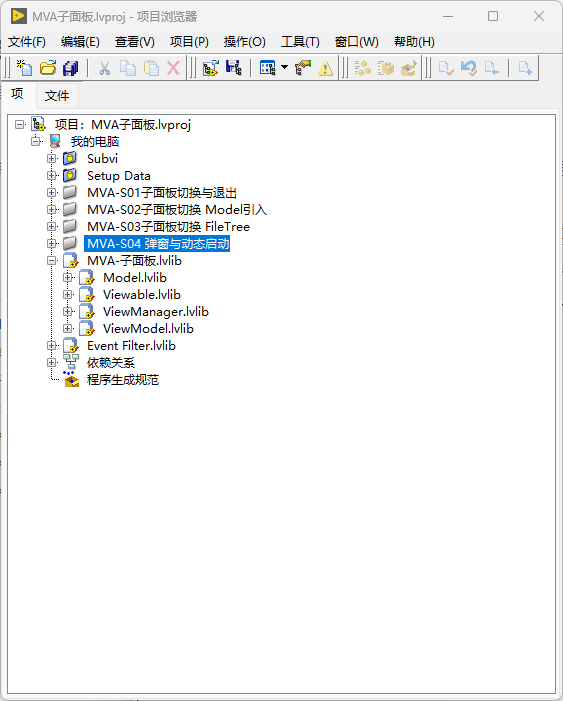Click the Build package box icon
This screenshot has height=701, width=563.
tap(386, 68)
